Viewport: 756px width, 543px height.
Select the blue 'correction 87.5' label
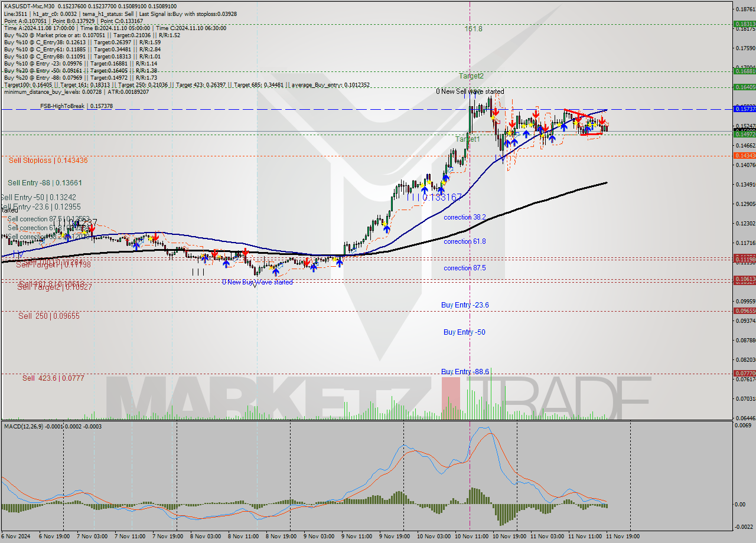(x=465, y=268)
